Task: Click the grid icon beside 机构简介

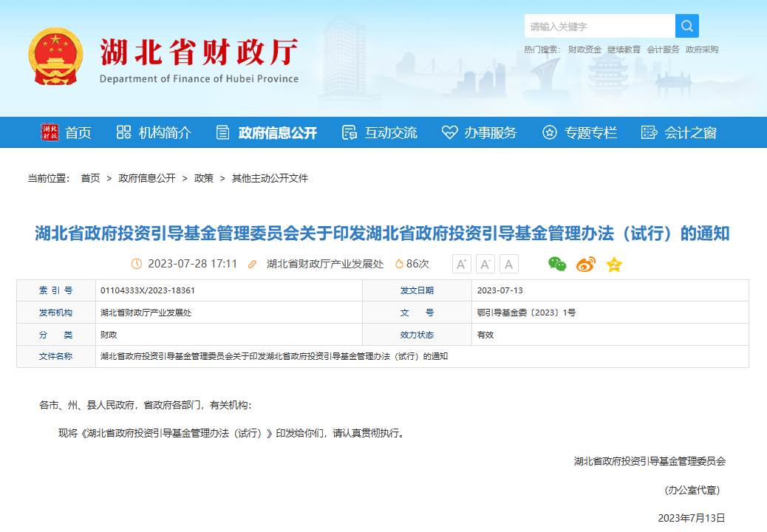Action: pyautogui.click(x=123, y=132)
